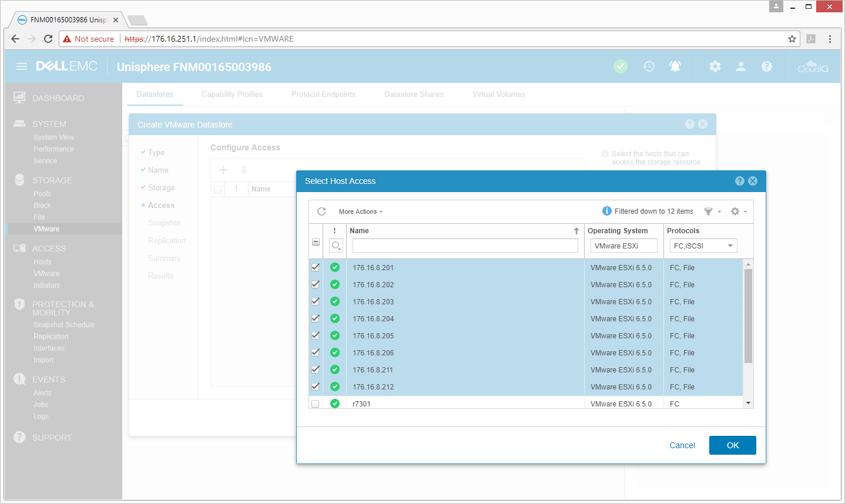Viewport: 845px width, 504px height.
Task: Click the Operating System column header
Action: 618,231
